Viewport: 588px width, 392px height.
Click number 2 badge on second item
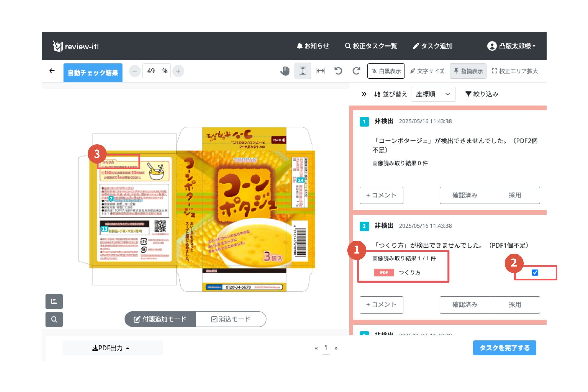(x=364, y=226)
